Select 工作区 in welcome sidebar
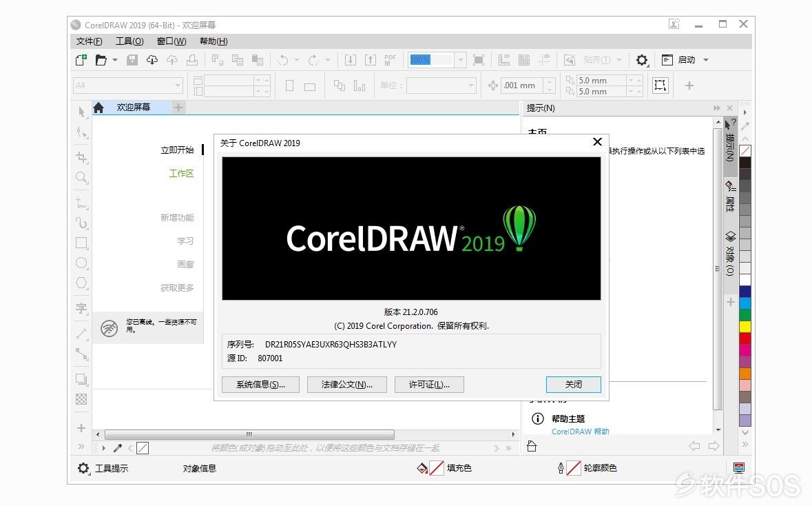Image resolution: width=812 pixels, height=506 pixels. click(181, 173)
